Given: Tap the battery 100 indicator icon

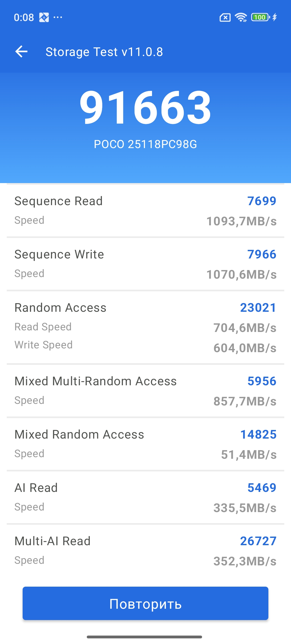Looking at the screenshot, I should [260, 17].
